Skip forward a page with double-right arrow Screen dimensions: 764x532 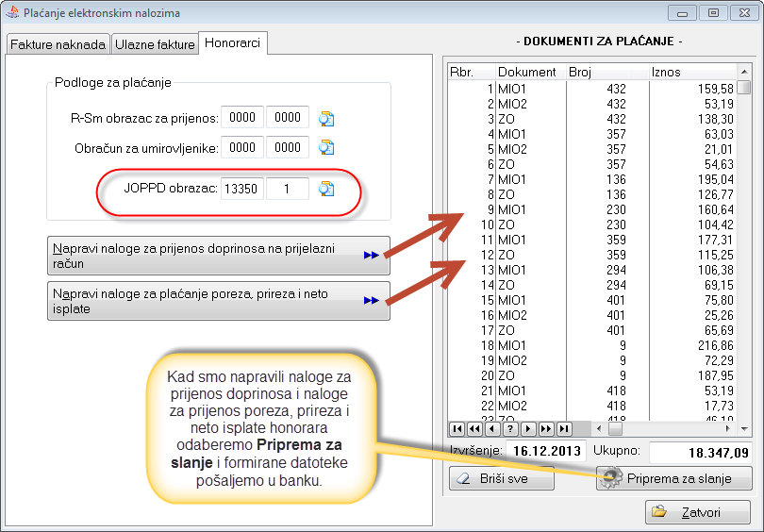coord(546,428)
